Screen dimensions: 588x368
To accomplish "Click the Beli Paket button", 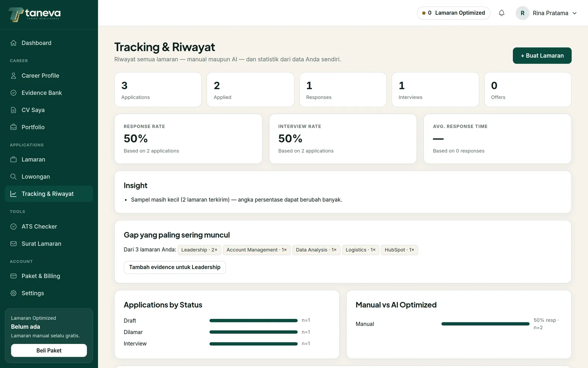I will [x=49, y=350].
